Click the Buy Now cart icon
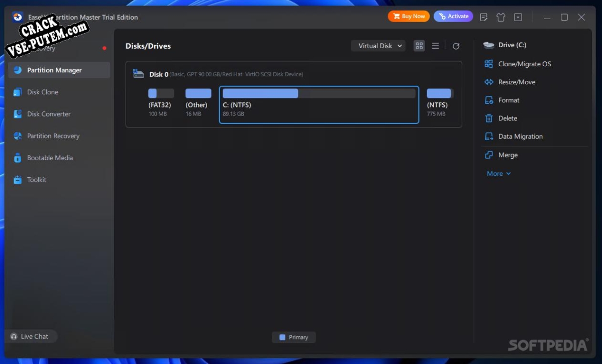The width and height of the screenshot is (602, 364). 396,16
